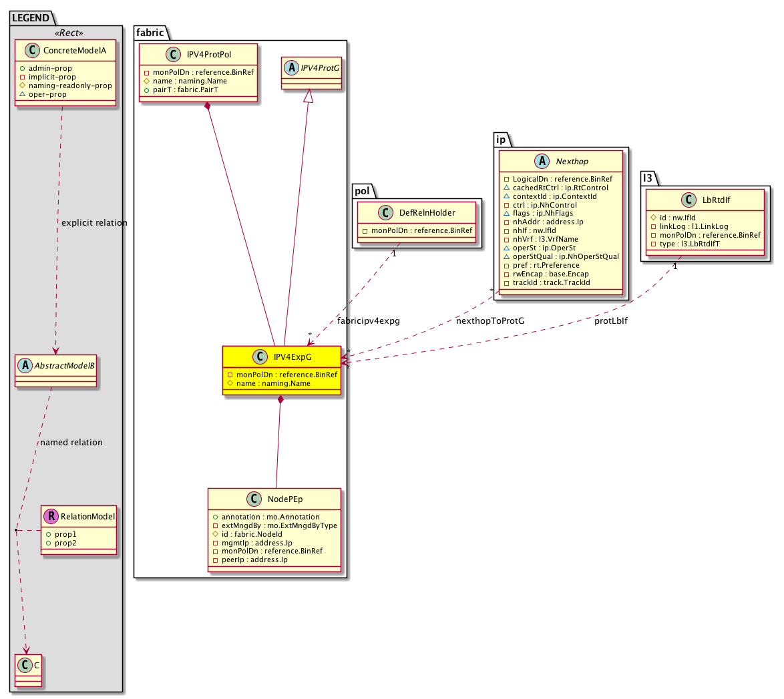Click the nexthopToProtG relation label
Screen dimensions: 784x699
coord(490,321)
